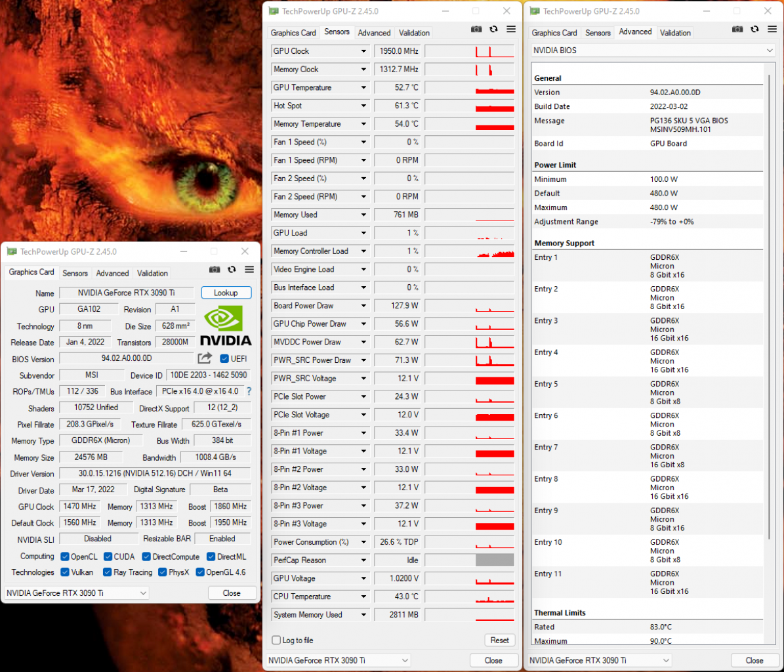The height and width of the screenshot is (672, 784).
Task: Toggle the OpenCL checkbox
Action: [x=64, y=556]
